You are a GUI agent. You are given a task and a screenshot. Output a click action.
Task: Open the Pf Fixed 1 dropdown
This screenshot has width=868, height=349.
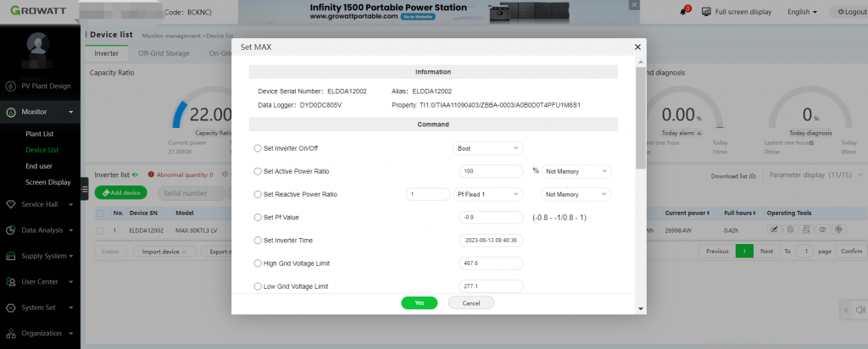point(487,194)
